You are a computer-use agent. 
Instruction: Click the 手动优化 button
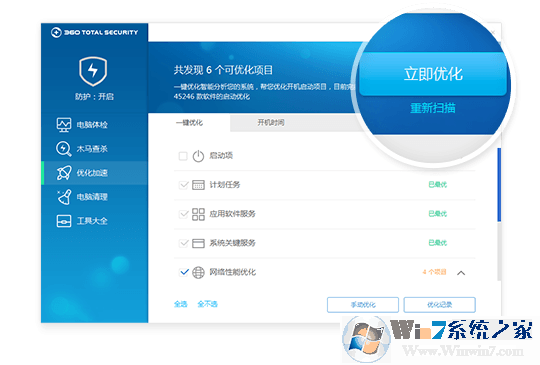point(363,305)
